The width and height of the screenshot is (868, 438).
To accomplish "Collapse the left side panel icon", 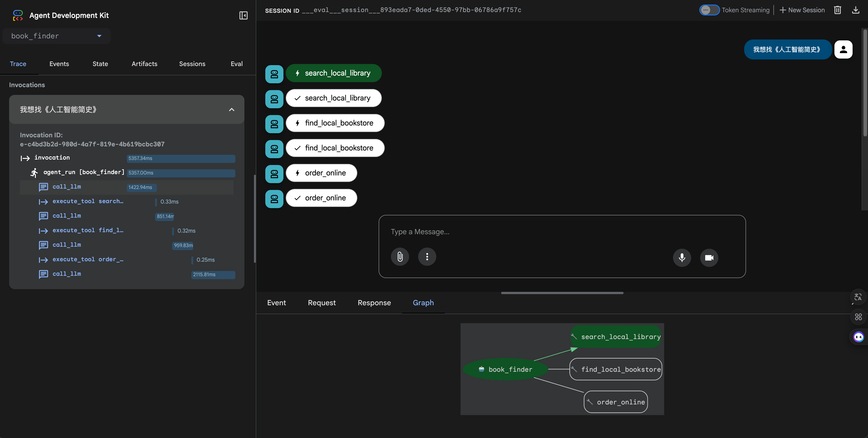I will click(243, 15).
